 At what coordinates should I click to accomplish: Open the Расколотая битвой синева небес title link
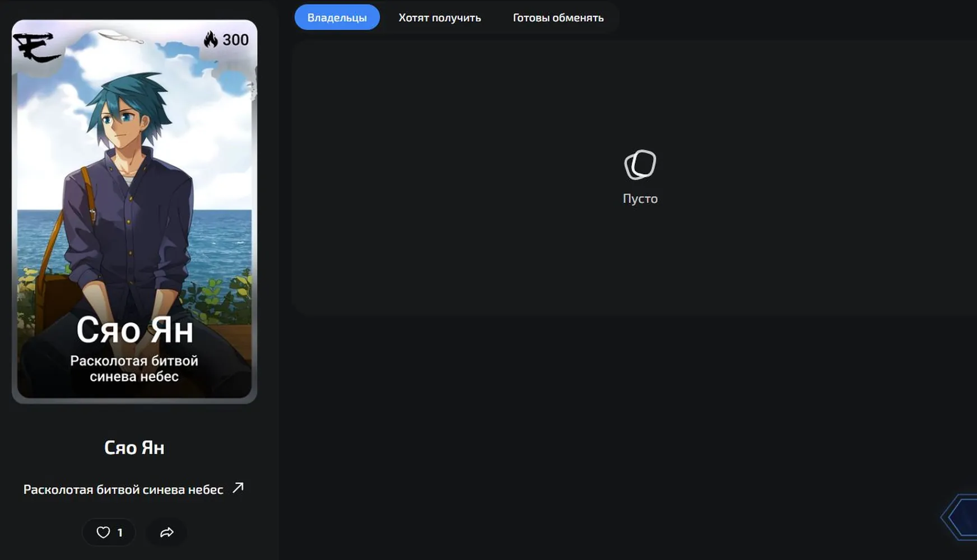coord(123,489)
